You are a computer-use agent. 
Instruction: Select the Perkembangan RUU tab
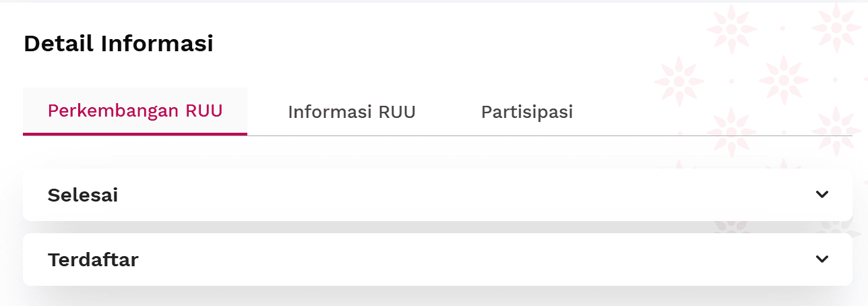click(x=135, y=111)
